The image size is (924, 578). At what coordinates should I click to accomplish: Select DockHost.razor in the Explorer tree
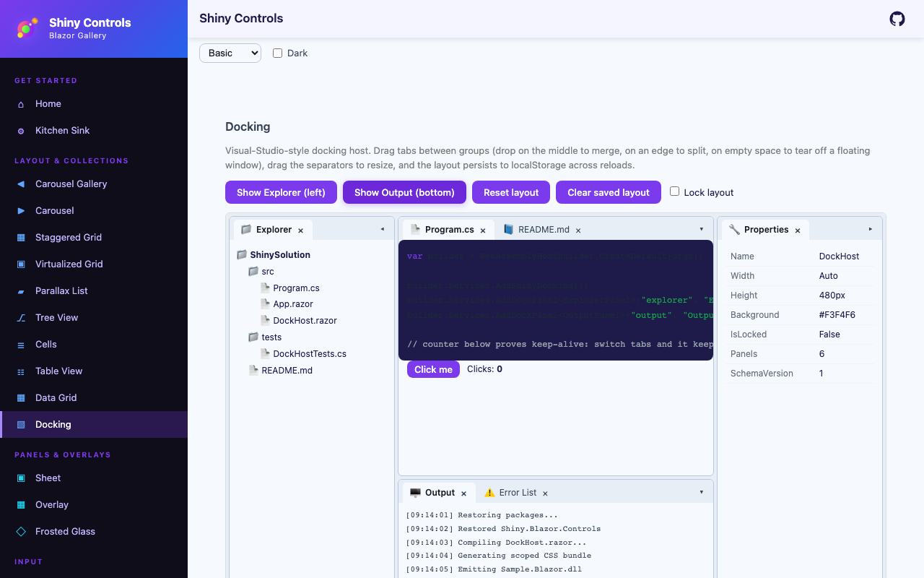click(305, 321)
